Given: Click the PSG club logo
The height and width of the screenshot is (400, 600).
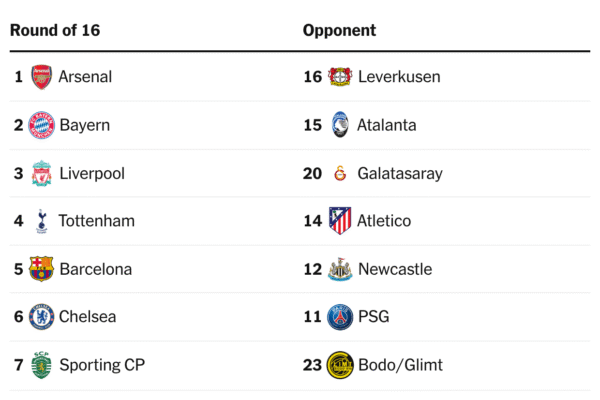Looking at the screenshot, I should (x=340, y=317).
